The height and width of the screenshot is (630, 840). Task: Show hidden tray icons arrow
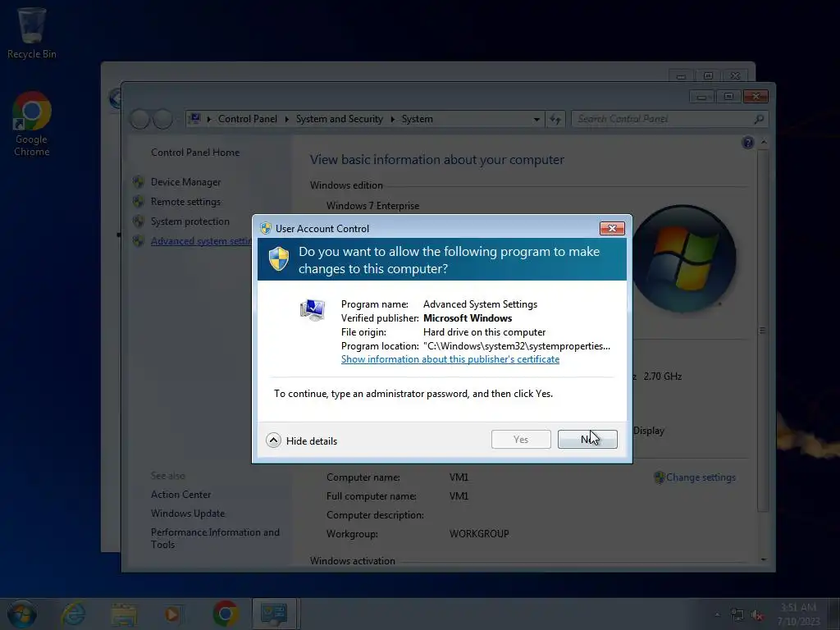click(717, 614)
